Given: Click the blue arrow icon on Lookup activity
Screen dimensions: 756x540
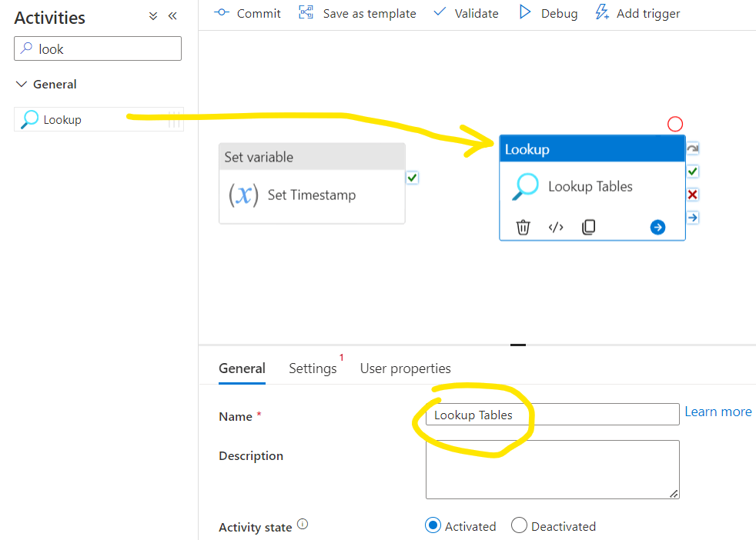Looking at the screenshot, I should (x=657, y=227).
